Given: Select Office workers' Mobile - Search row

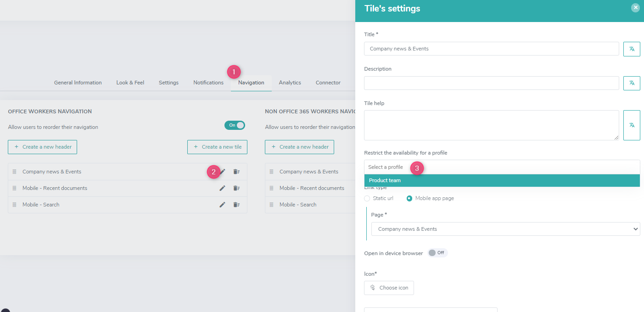Looking at the screenshot, I should (128, 205).
